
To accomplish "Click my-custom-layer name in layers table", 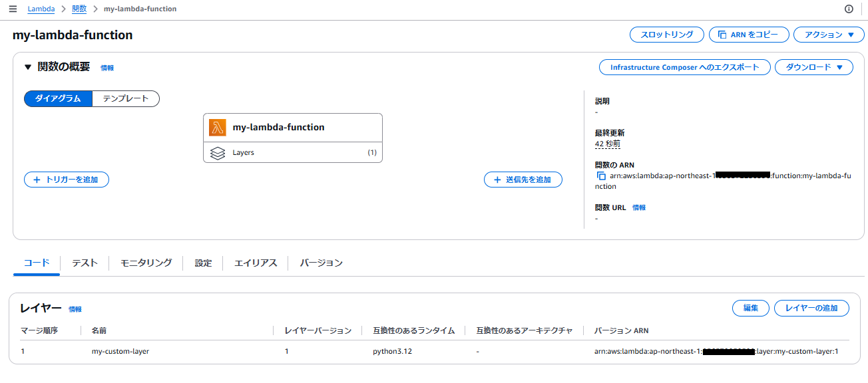I will pos(120,351).
